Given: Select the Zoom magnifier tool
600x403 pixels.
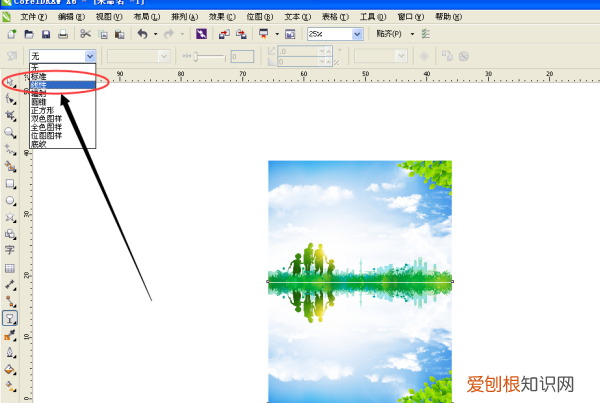Looking at the screenshot, I should 10,132.
